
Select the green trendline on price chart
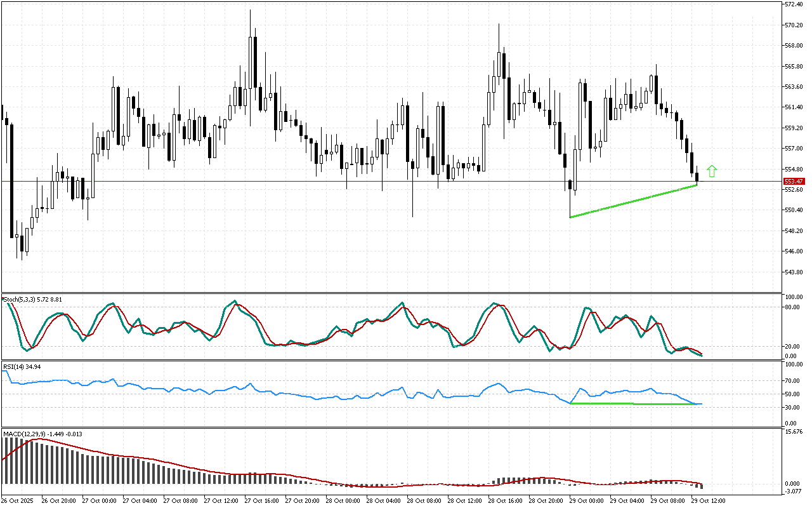point(633,201)
